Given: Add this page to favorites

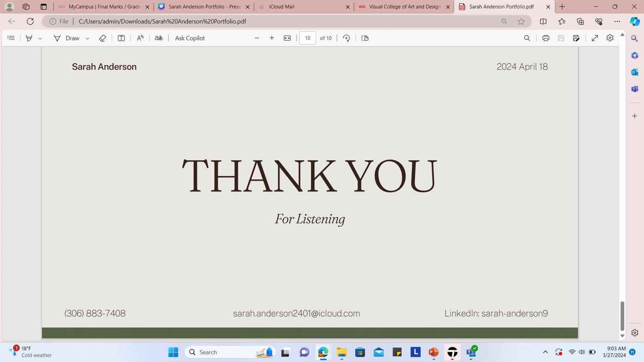Looking at the screenshot, I should (x=521, y=21).
